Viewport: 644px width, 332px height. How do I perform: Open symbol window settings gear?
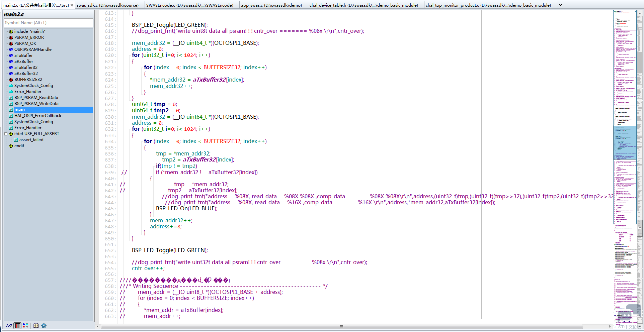tap(44, 326)
